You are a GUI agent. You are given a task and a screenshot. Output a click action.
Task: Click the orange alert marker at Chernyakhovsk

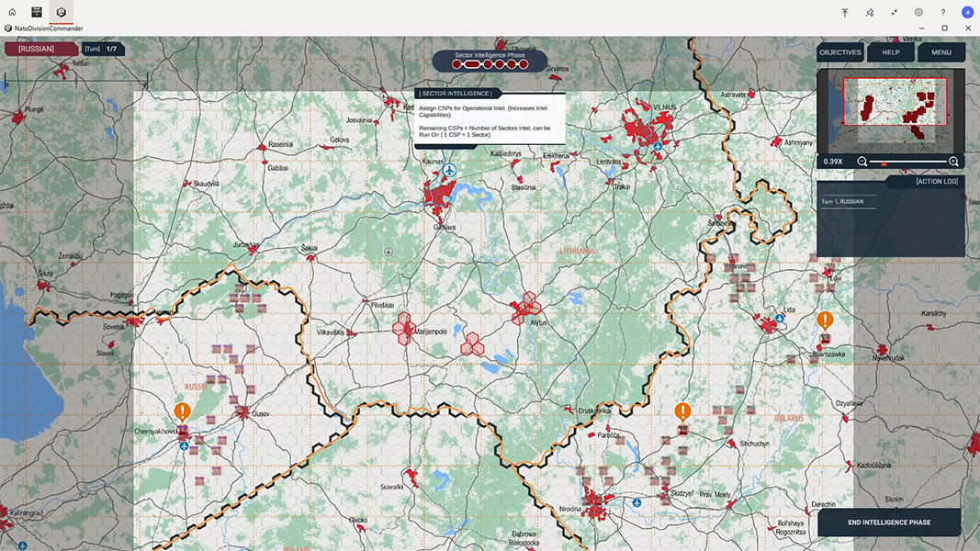[x=183, y=412]
